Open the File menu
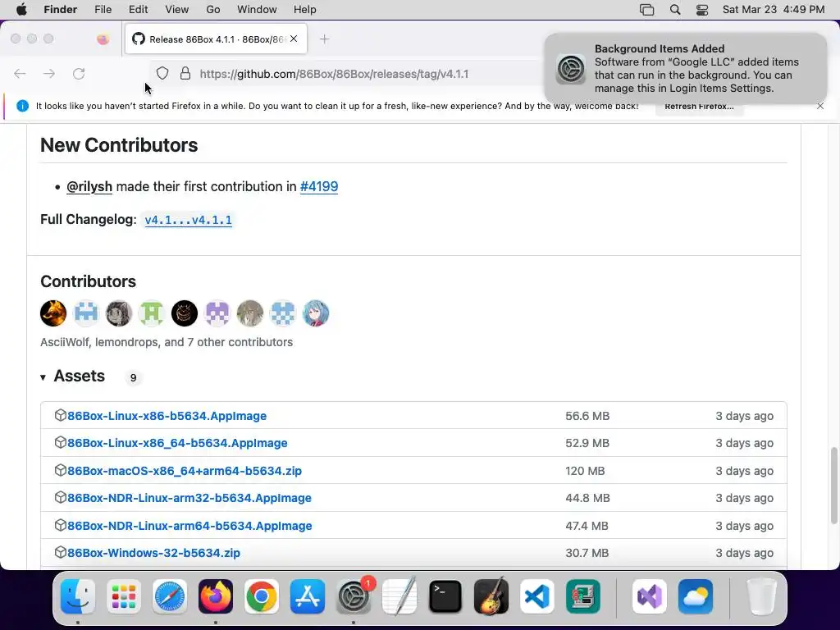The height and width of the screenshot is (630, 840). (103, 10)
